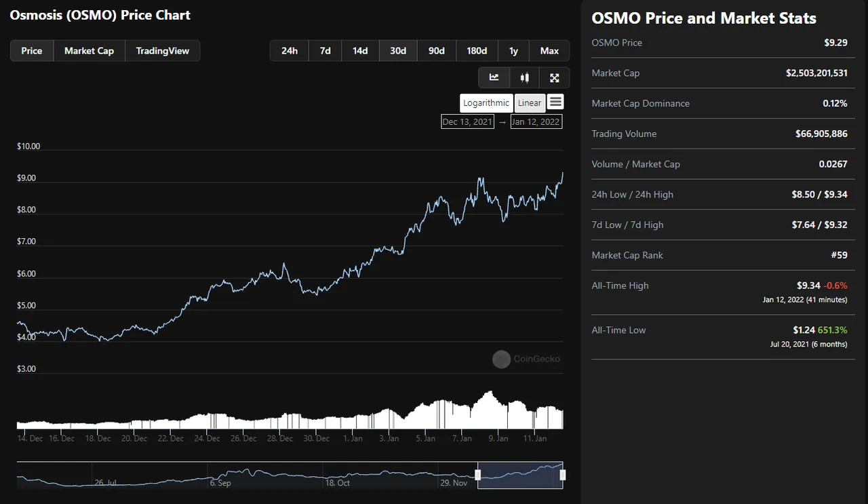The height and width of the screenshot is (504, 868).
Task: Edit the start date Dec 13, 2021
Action: (x=467, y=122)
